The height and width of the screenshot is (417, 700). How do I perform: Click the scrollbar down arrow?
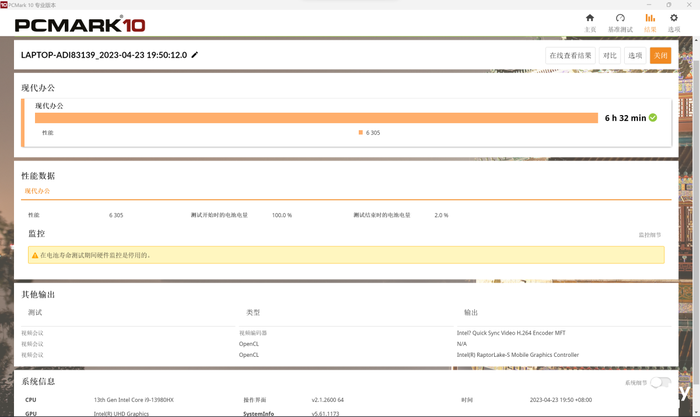tap(696, 413)
